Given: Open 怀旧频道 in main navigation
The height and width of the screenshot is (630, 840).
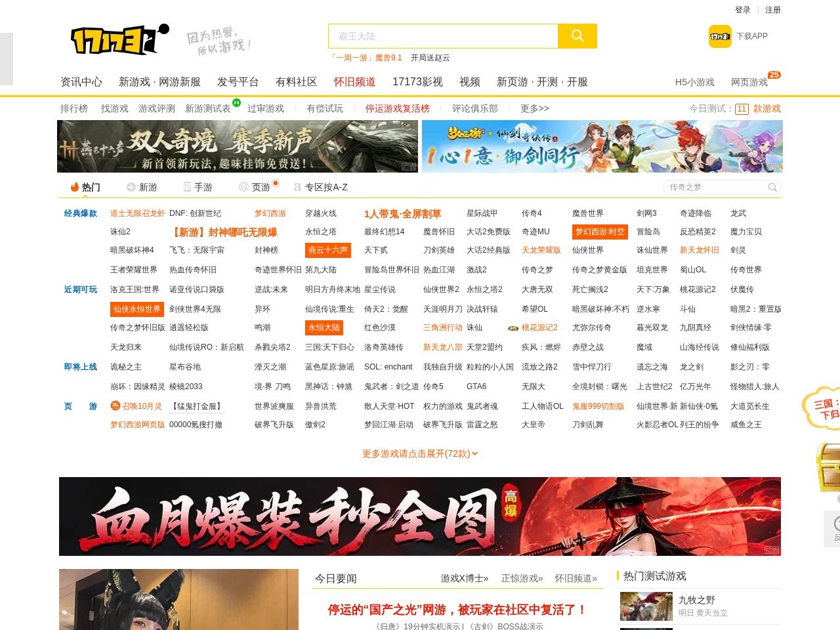Looking at the screenshot, I should [354, 82].
